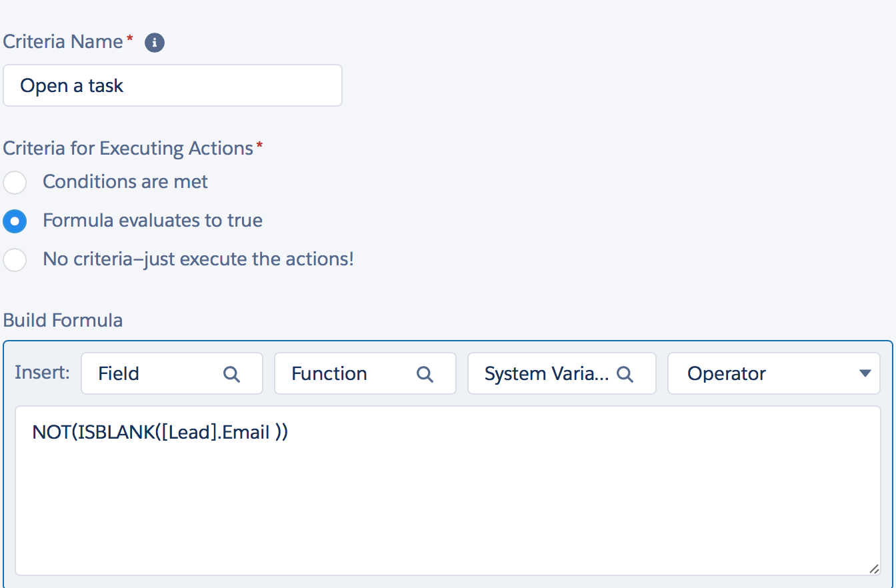The image size is (896, 588).
Task: Click the magnifier icon in the Field box
Action: coord(231,374)
